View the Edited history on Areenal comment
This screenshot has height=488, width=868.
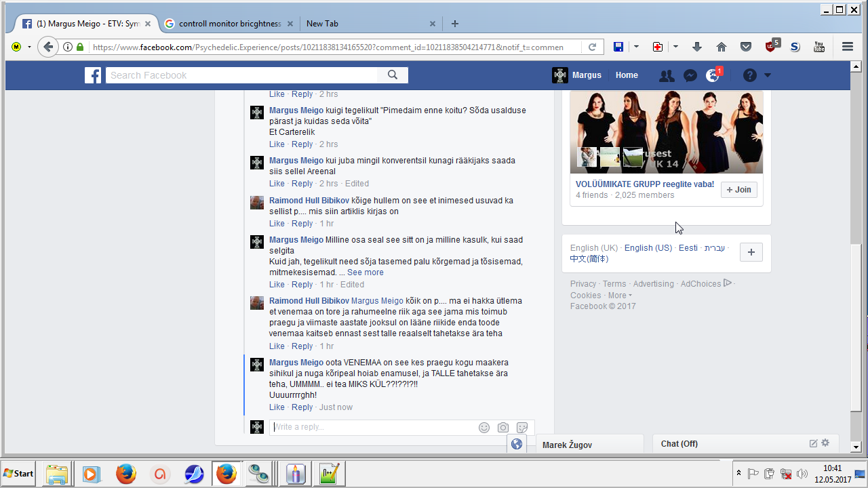coord(357,184)
